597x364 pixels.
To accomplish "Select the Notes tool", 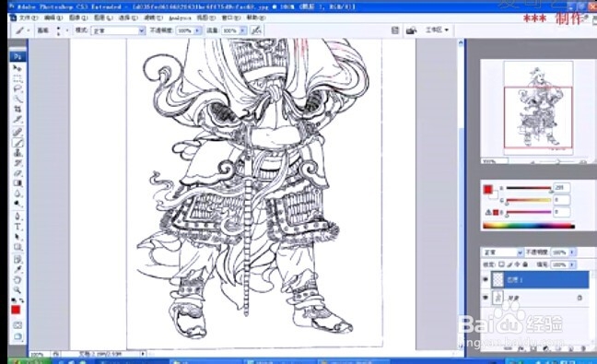I will [x=18, y=260].
